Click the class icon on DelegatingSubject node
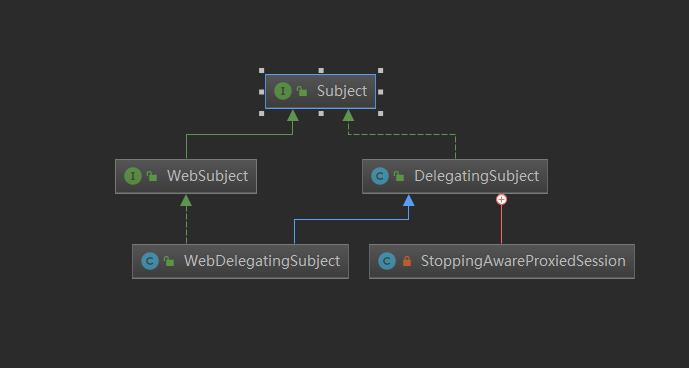This screenshot has width=689, height=368. [380, 176]
